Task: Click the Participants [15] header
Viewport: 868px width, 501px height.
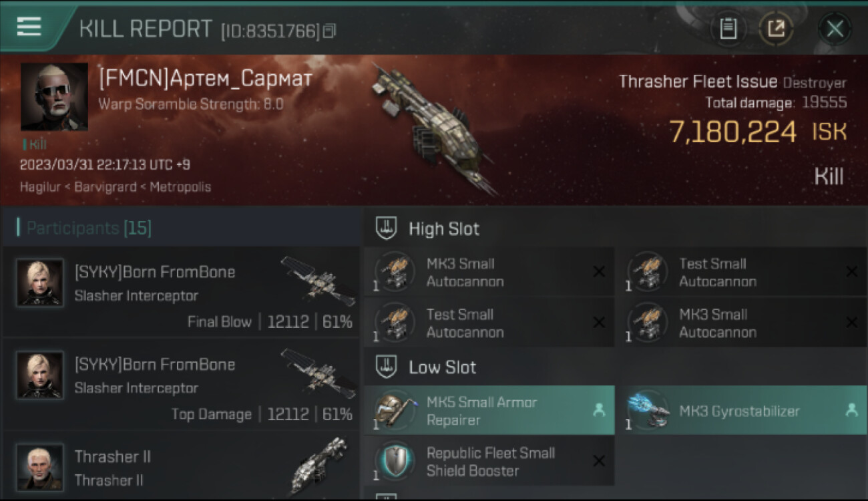Action: (x=89, y=228)
